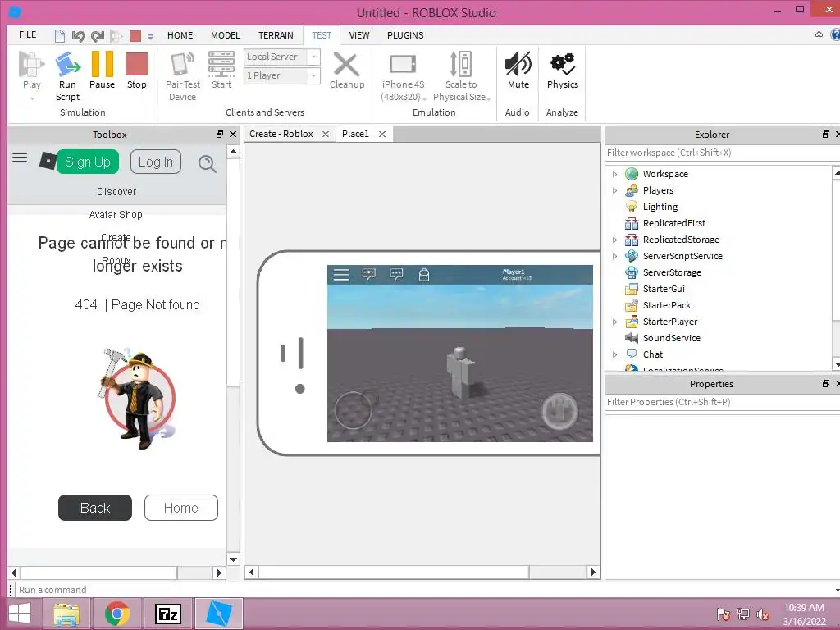This screenshot has height=630, width=840.
Task: Expand the Players tree node
Action: (614, 190)
